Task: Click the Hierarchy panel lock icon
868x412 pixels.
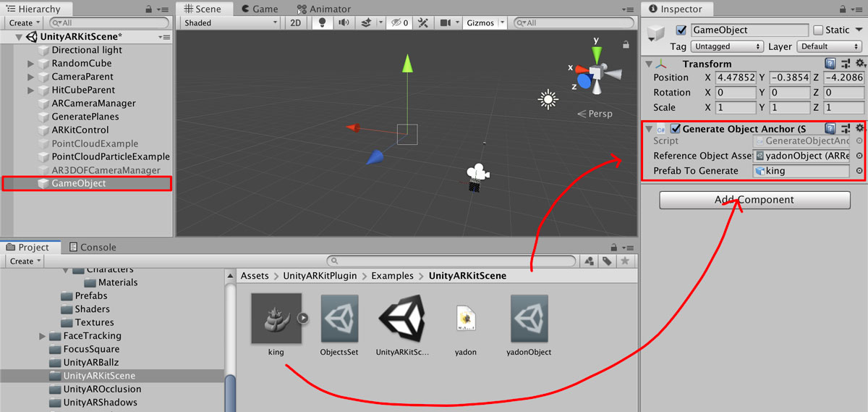Action: pyautogui.click(x=149, y=9)
